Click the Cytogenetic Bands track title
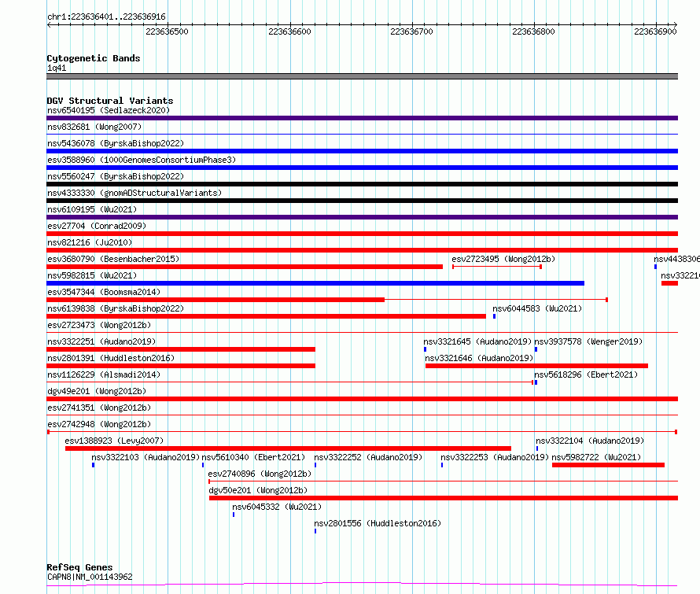The width and height of the screenshot is (700, 594). 94,58
